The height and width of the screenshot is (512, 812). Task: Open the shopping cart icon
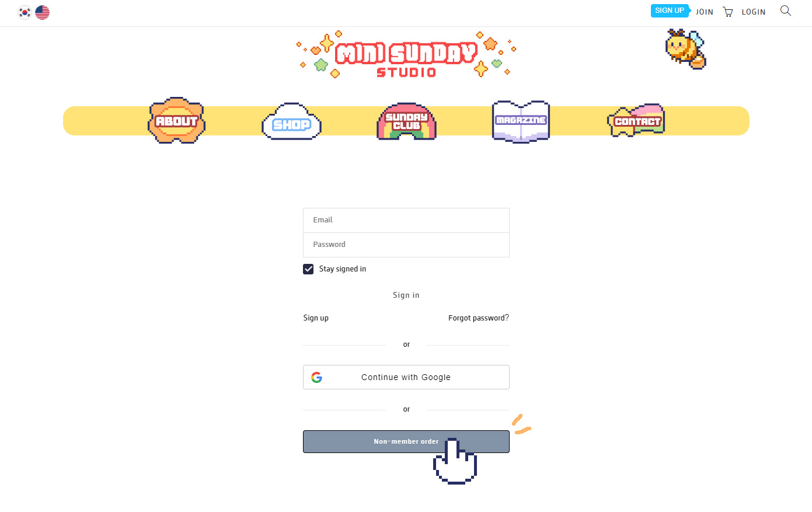click(x=728, y=12)
